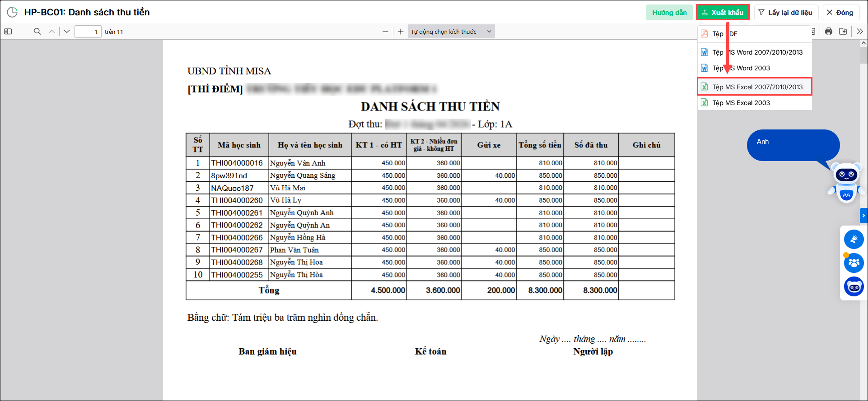This screenshot has height=401, width=868.
Task: Choose 'Tệp MS Excel 2007/2010/2013' export option
Action: 755,87
